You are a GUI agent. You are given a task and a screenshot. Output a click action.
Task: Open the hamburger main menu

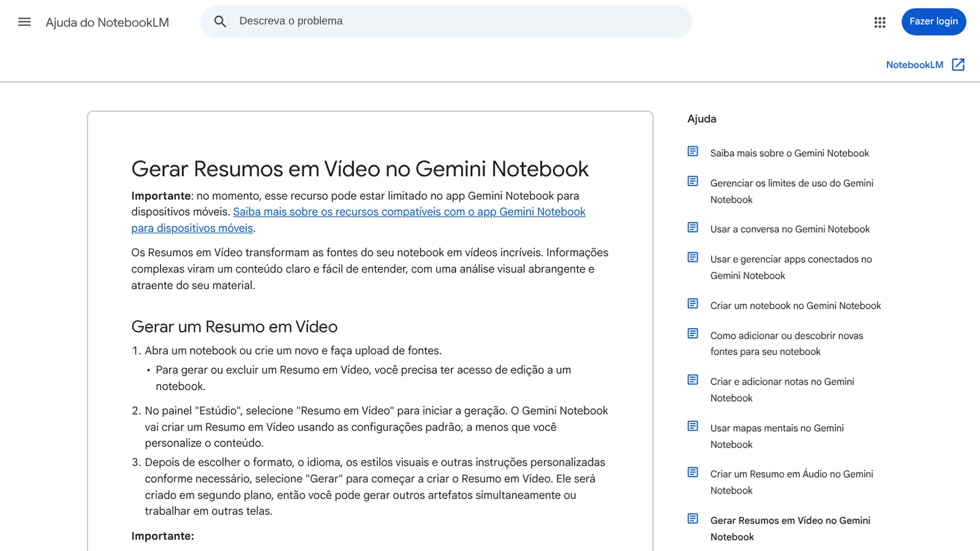coord(24,22)
